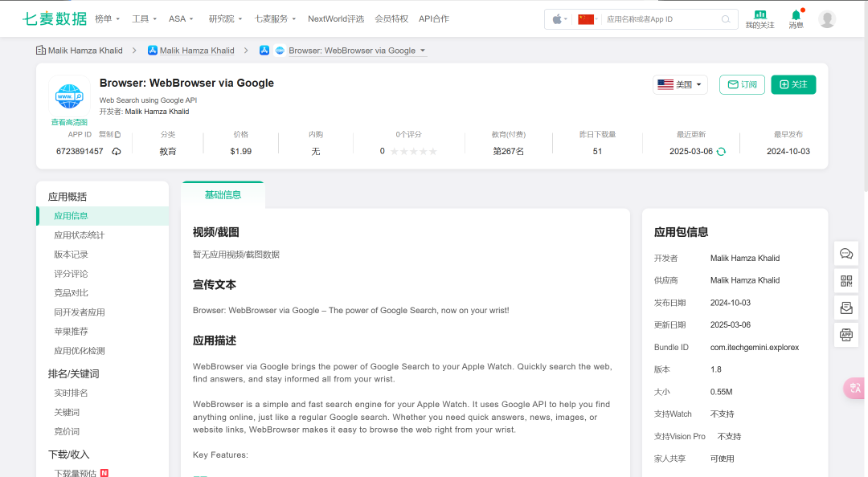This screenshot has height=477, width=868.
Task: Click developer name Malik Hamza Khalid in 应用包信息
Action: 744,259
